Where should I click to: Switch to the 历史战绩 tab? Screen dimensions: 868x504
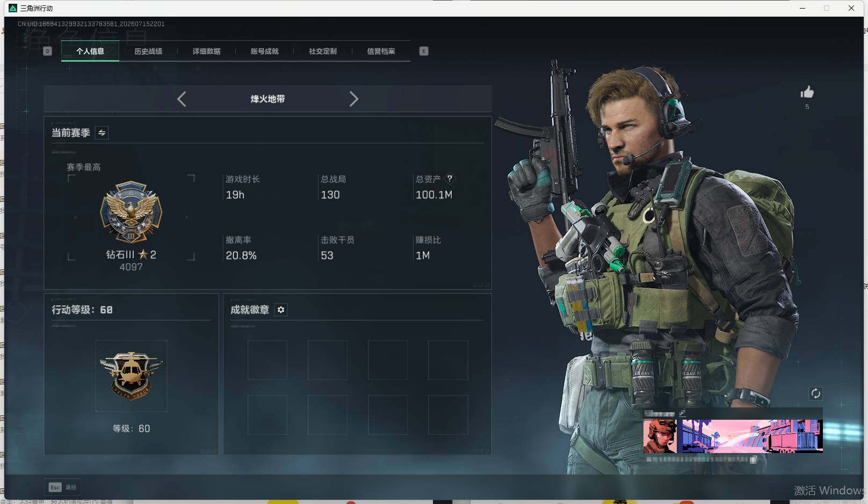(148, 51)
